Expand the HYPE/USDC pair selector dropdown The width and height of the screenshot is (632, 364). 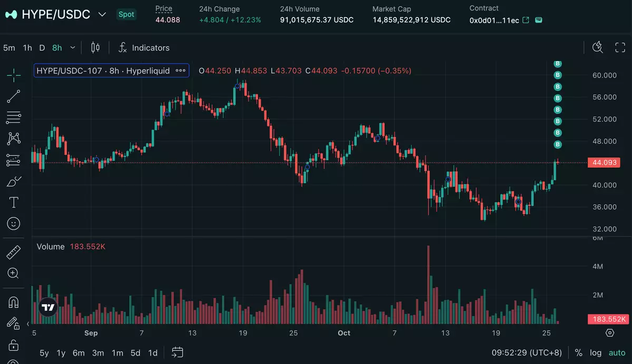pyautogui.click(x=102, y=14)
